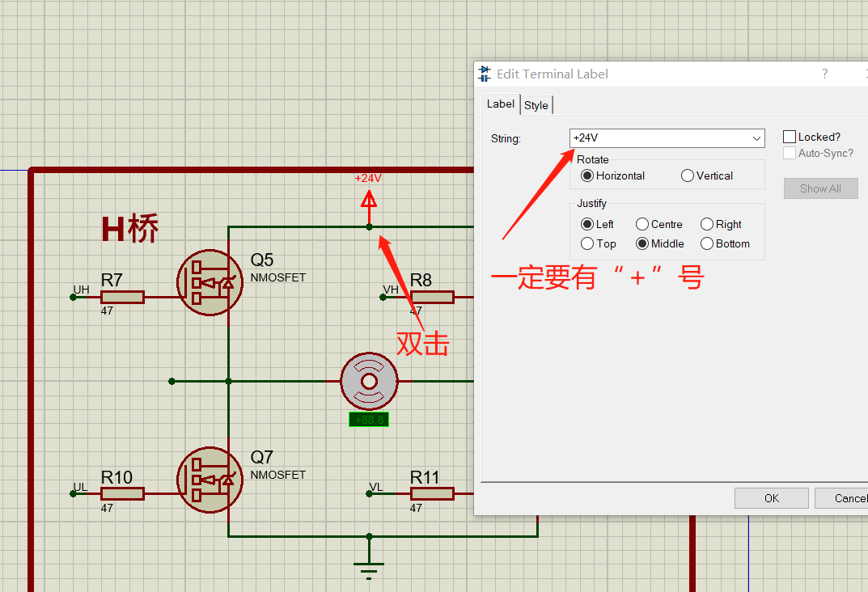Select resistor R7 component
The height and width of the screenshot is (592, 868).
pyautogui.click(x=122, y=297)
